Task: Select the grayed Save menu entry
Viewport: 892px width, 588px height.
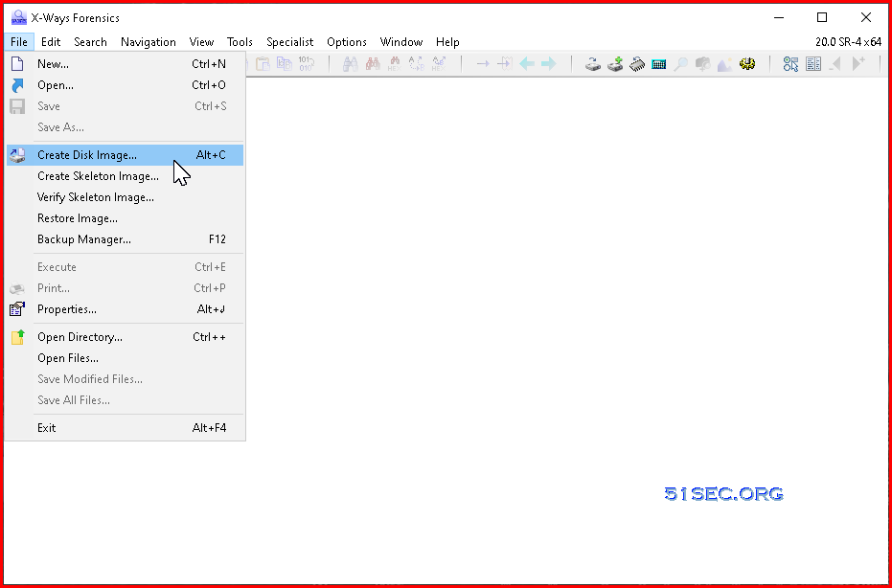Action: coord(126,106)
